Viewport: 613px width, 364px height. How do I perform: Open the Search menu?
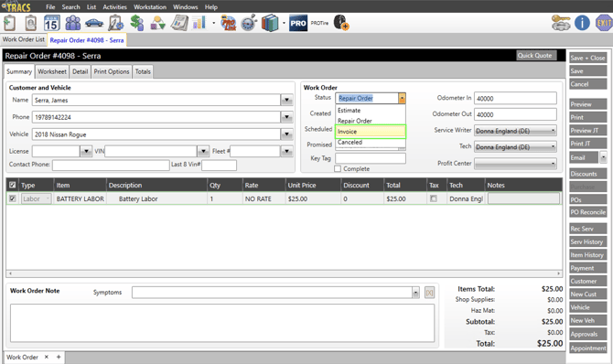tap(70, 7)
